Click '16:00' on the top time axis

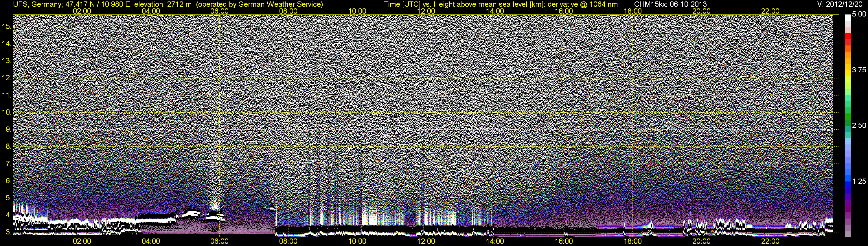564,11
